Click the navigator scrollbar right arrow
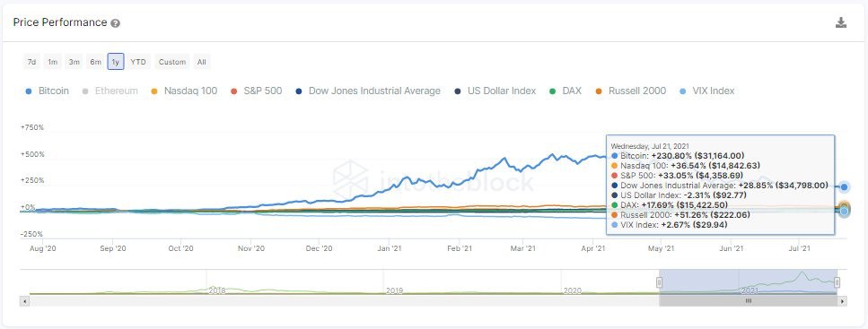The image size is (868, 329). click(843, 301)
